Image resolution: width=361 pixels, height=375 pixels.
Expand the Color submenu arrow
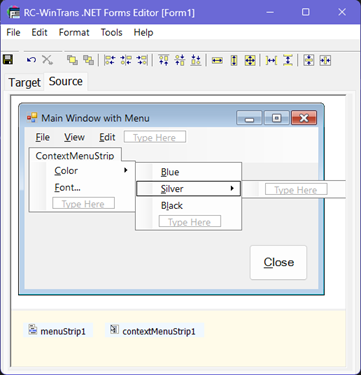126,170
